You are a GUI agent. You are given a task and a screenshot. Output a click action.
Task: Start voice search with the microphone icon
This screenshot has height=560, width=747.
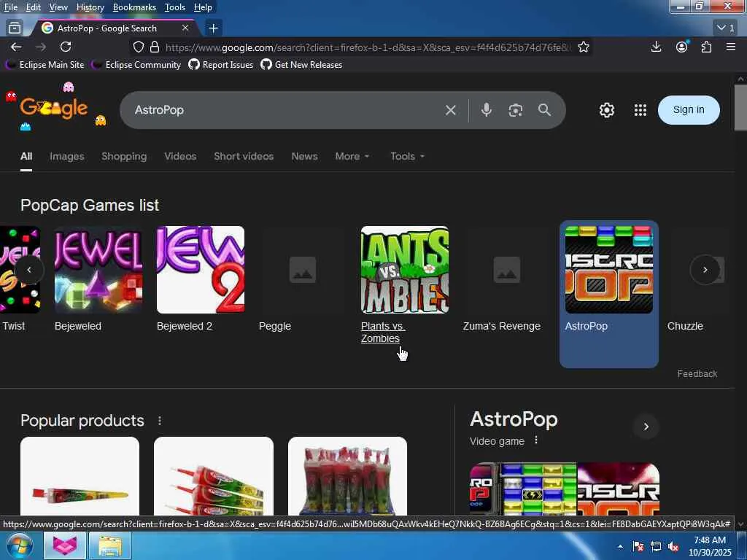point(486,110)
